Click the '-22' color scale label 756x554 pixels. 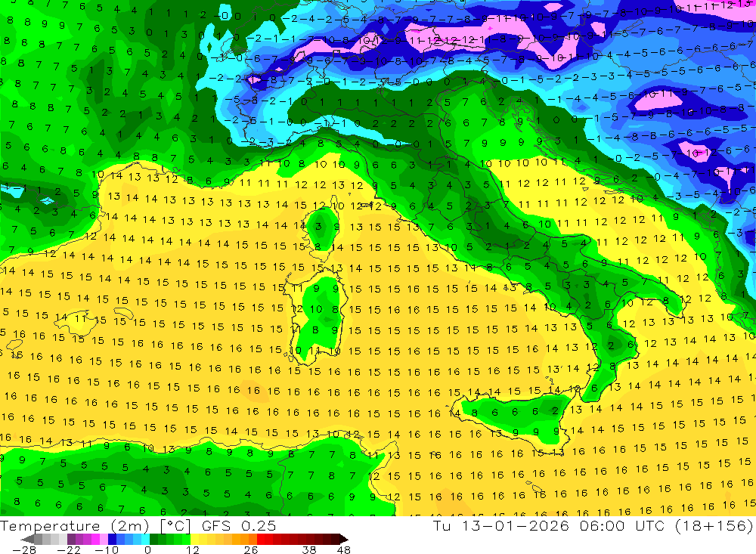[x=69, y=549]
